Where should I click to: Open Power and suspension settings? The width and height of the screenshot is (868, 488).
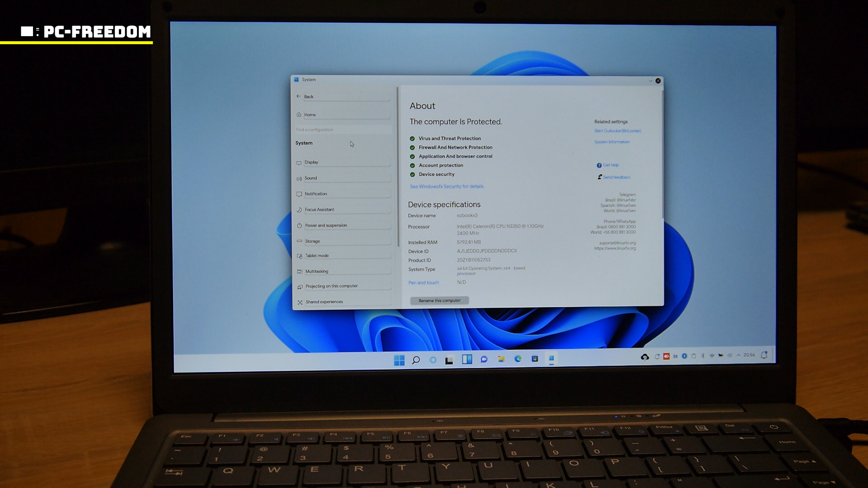(x=325, y=225)
